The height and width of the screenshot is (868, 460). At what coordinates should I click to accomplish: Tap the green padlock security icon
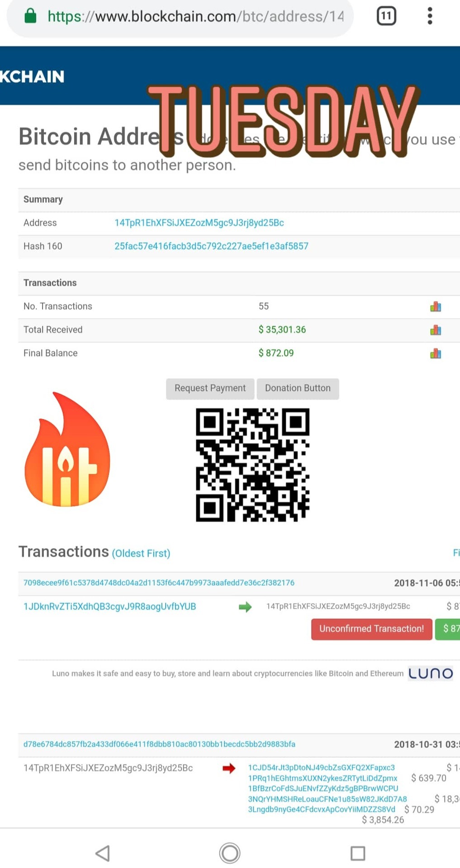point(30,16)
